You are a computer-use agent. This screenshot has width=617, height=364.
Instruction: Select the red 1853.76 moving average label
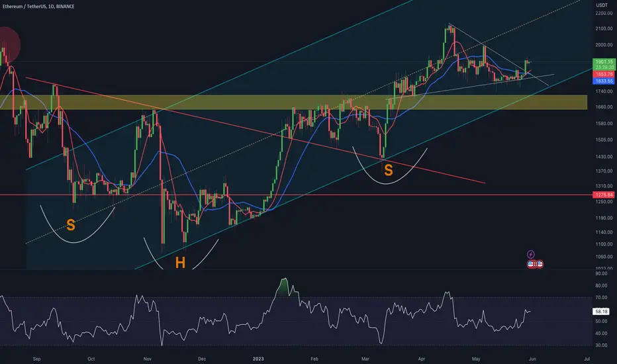pos(604,74)
